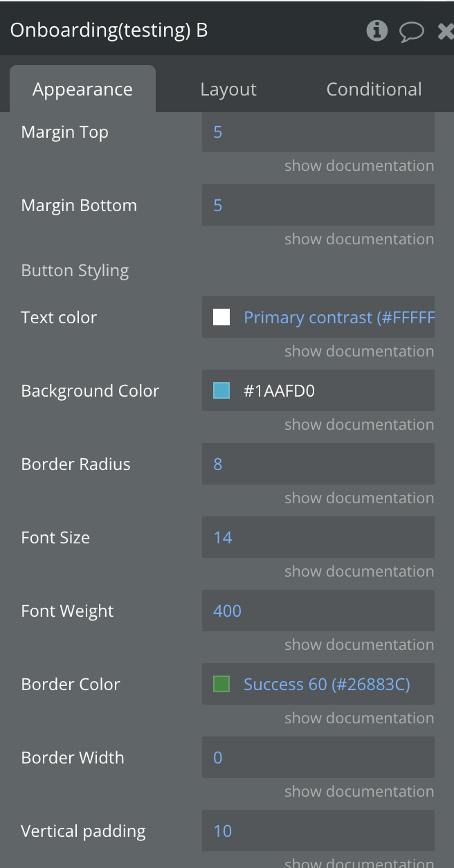The image size is (454, 868).
Task: Click the Border Width input field
Action: (x=318, y=758)
